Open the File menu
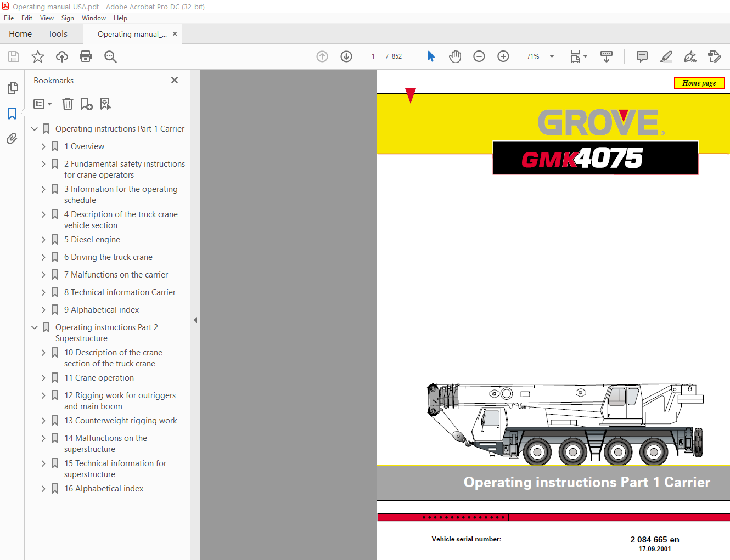 point(9,18)
